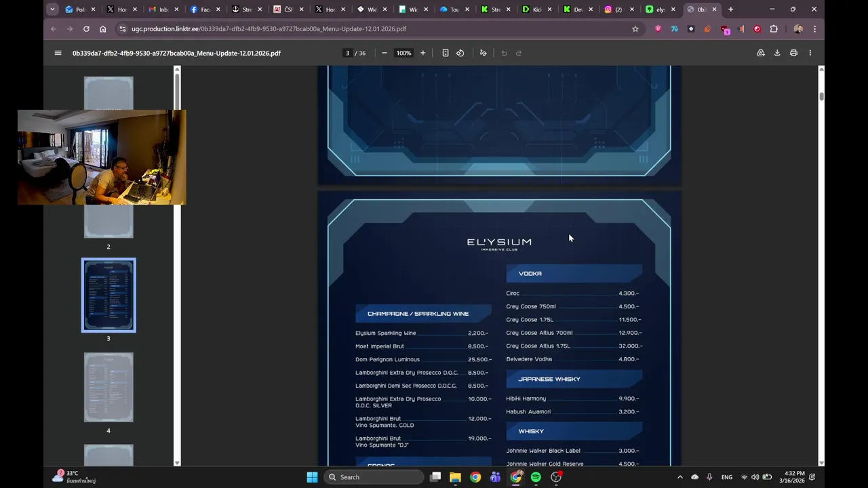Click the Belvedere Vodka item

(529, 359)
